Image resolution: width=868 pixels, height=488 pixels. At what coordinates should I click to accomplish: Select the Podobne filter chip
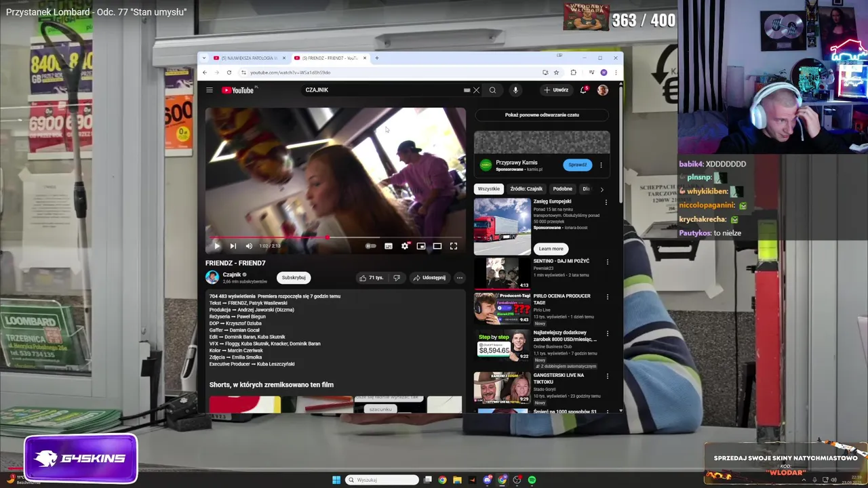pyautogui.click(x=562, y=189)
